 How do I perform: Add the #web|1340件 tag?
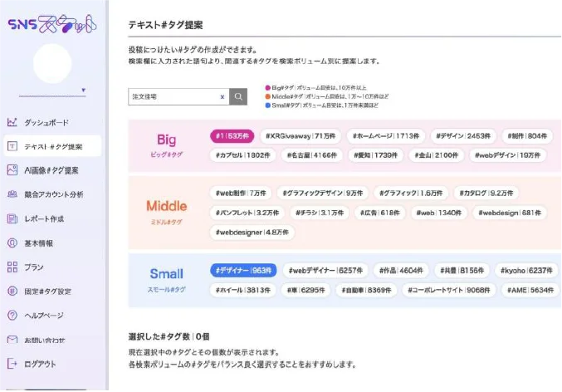coord(438,213)
